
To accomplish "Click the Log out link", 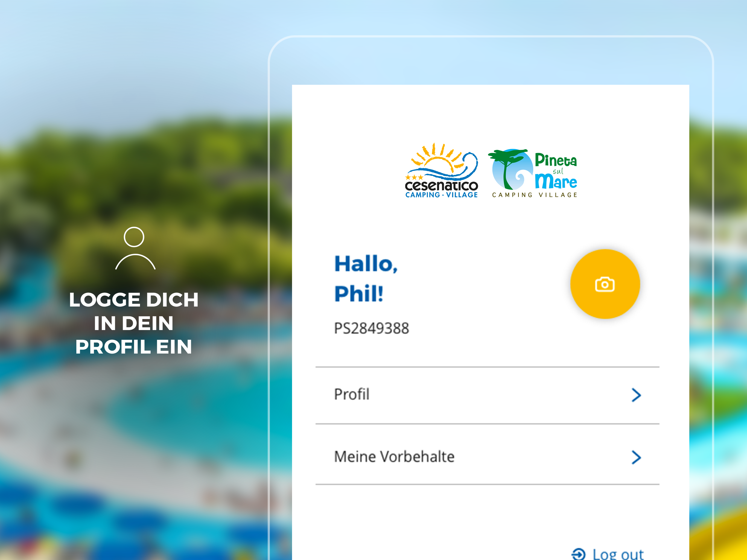I will point(608,554).
